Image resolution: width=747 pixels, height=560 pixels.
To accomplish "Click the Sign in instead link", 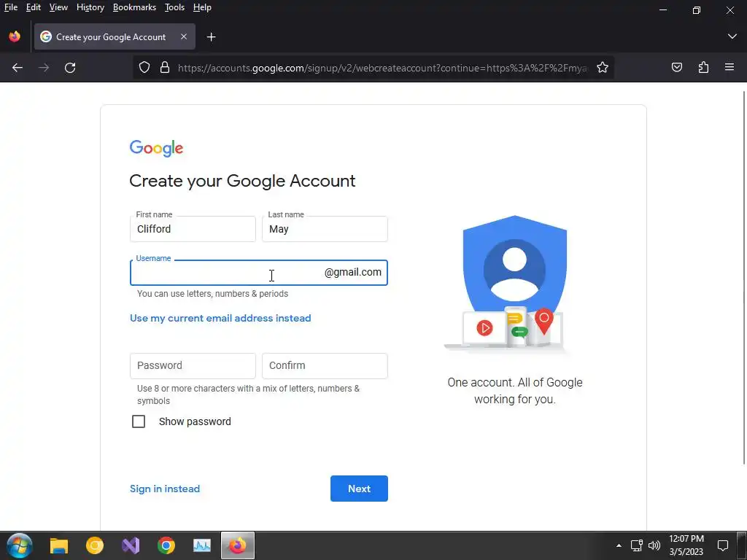I will tap(165, 489).
